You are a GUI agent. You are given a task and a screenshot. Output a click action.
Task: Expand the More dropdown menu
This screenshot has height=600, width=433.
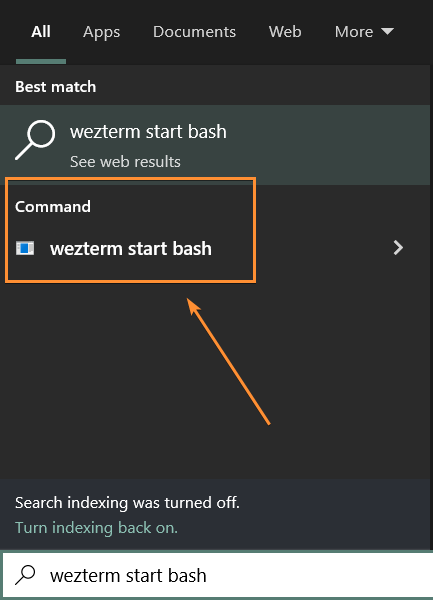364,32
